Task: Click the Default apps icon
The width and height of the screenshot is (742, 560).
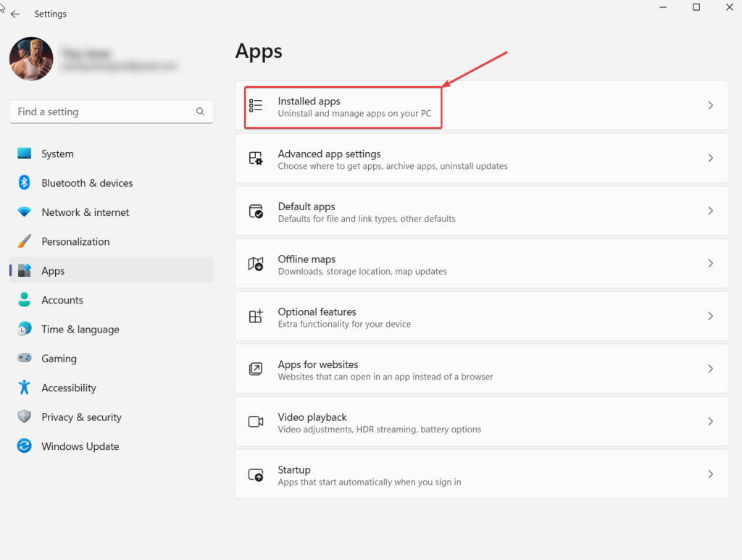Action: click(256, 212)
